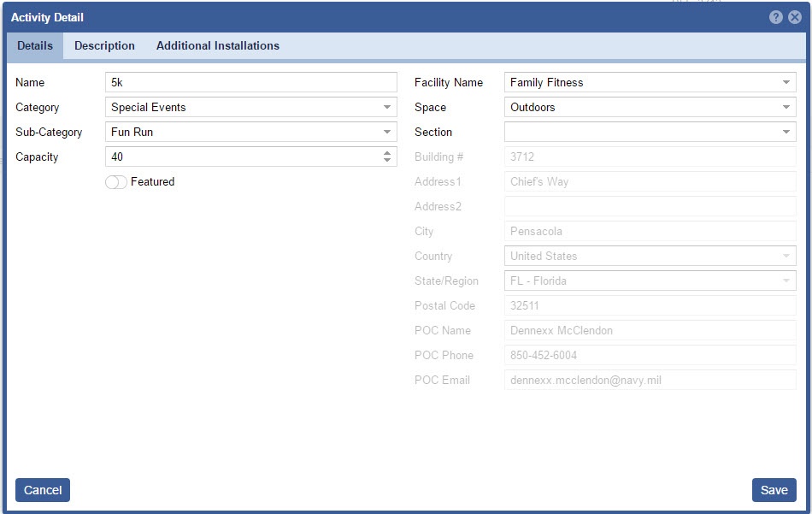
Task: Switch to the Description tab
Action: [x=104, y=46]
